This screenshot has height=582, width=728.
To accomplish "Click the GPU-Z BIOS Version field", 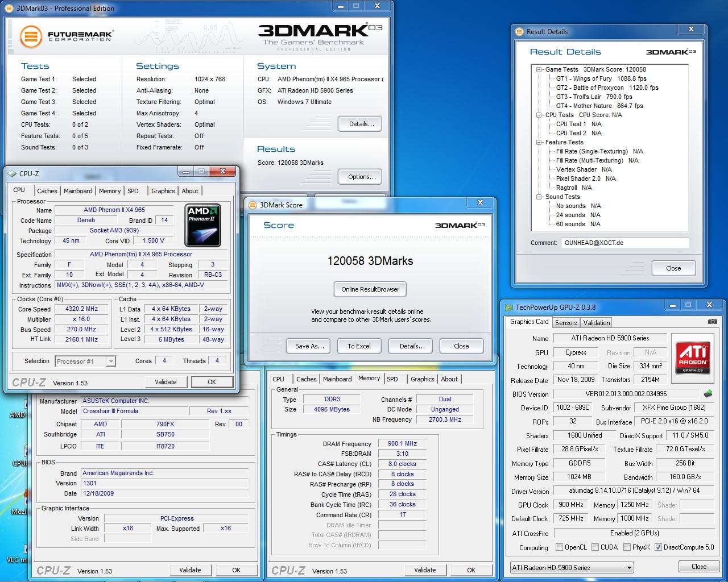I will coord(626,394).
